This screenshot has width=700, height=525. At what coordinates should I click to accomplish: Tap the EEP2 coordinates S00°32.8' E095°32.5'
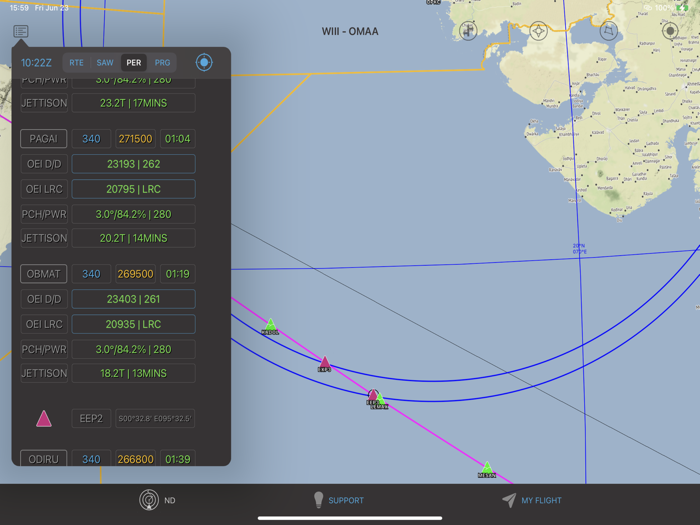click(155, 419)
